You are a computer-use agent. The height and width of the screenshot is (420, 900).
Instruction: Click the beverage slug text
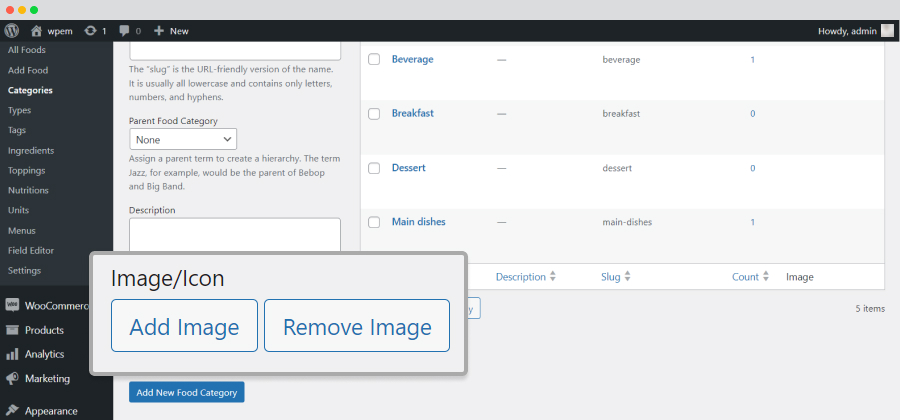point(621,60)
